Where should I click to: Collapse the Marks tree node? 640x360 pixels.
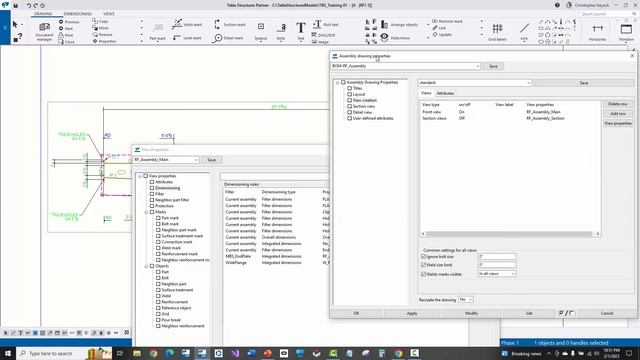click(x=146, y=212)
